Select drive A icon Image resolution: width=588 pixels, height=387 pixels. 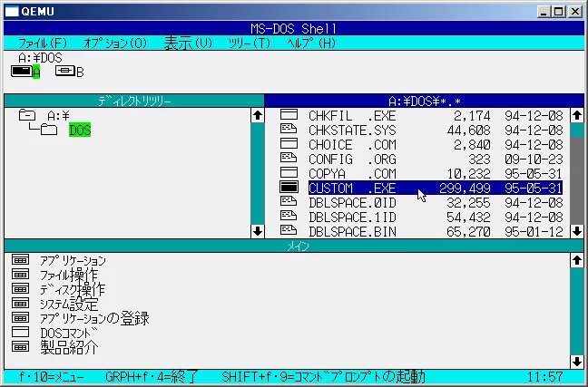[x=22, y=71]
